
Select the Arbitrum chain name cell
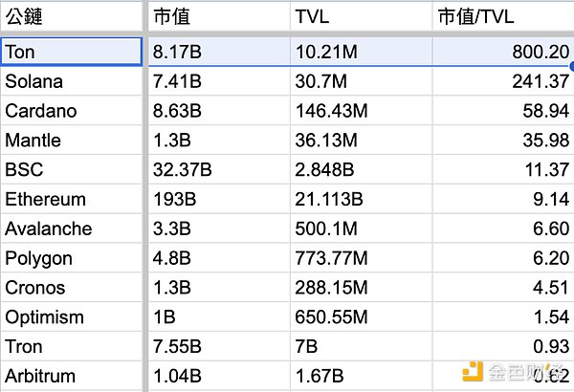tap(72, 377)
